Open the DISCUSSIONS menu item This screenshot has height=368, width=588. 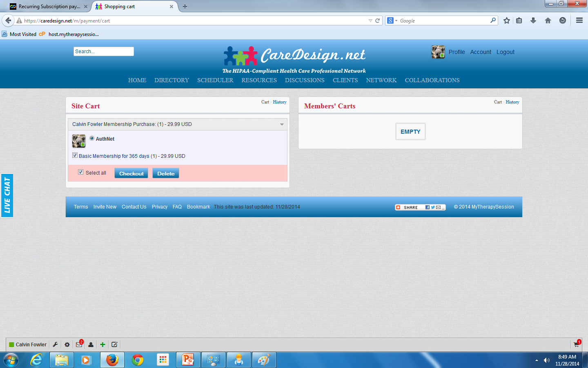click(305, 80)
